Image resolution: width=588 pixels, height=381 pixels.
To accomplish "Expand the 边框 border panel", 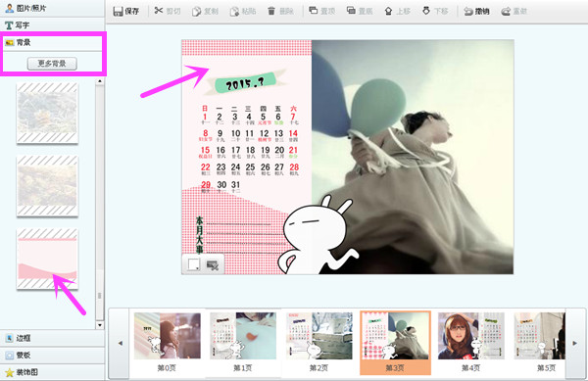I will pos(52,338).
